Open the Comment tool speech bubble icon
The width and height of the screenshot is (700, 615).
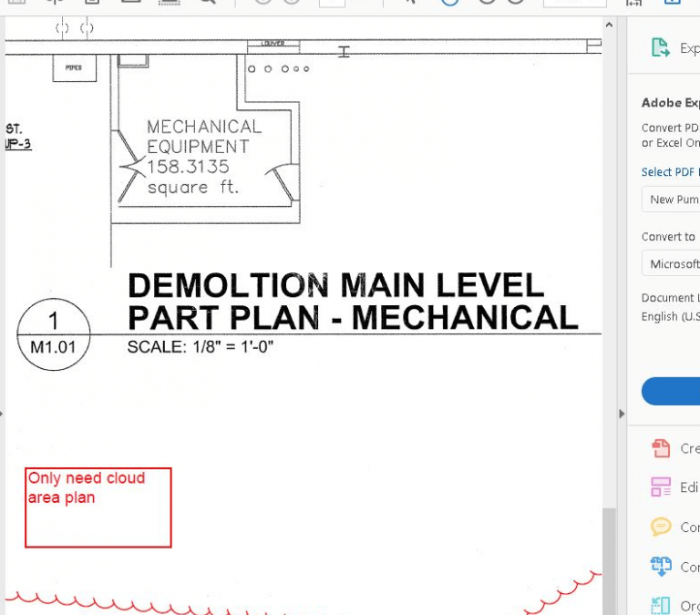(661, 527)
